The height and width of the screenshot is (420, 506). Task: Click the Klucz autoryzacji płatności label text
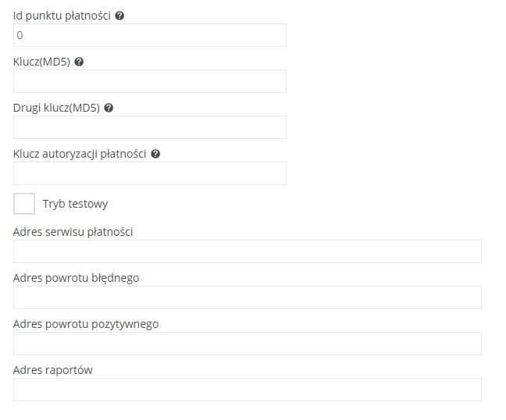click(x=80, y=155)
